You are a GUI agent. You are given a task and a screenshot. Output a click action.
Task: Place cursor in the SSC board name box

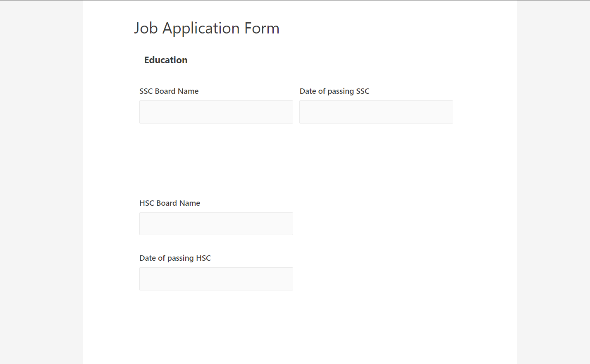coord(216,112)
